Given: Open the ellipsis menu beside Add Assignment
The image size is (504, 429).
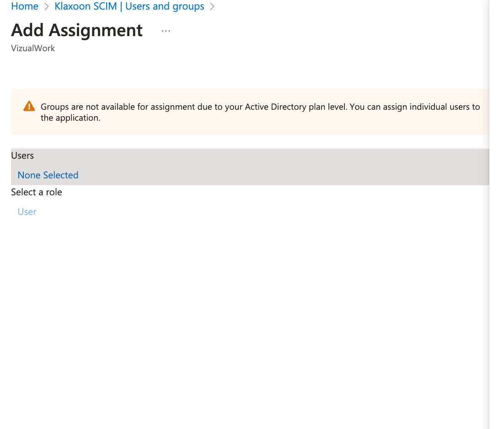Looking at the screenshot, I should (166, 31).
